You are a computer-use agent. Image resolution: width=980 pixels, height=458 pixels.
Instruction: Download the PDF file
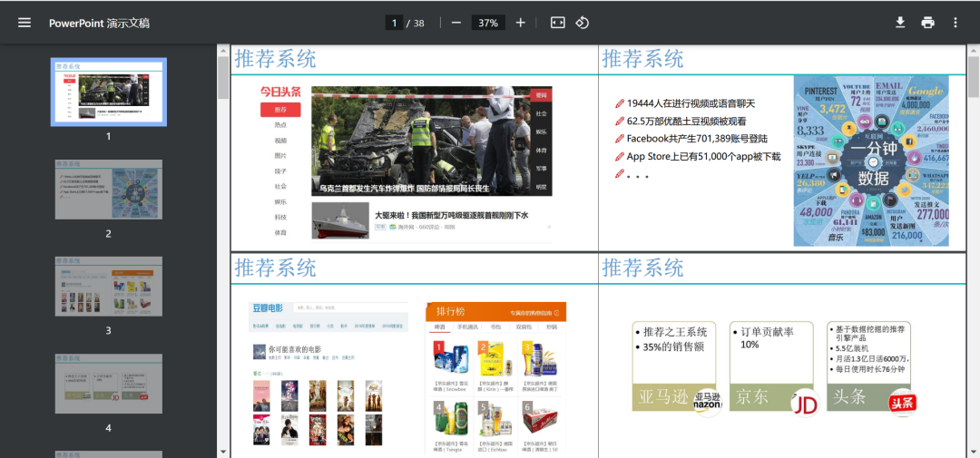[900, 23]
